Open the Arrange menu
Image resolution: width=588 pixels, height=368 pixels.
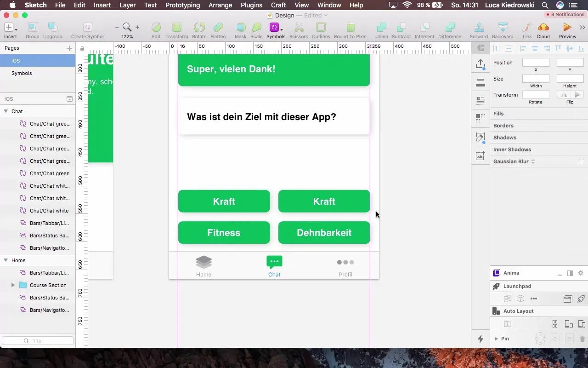220,5
